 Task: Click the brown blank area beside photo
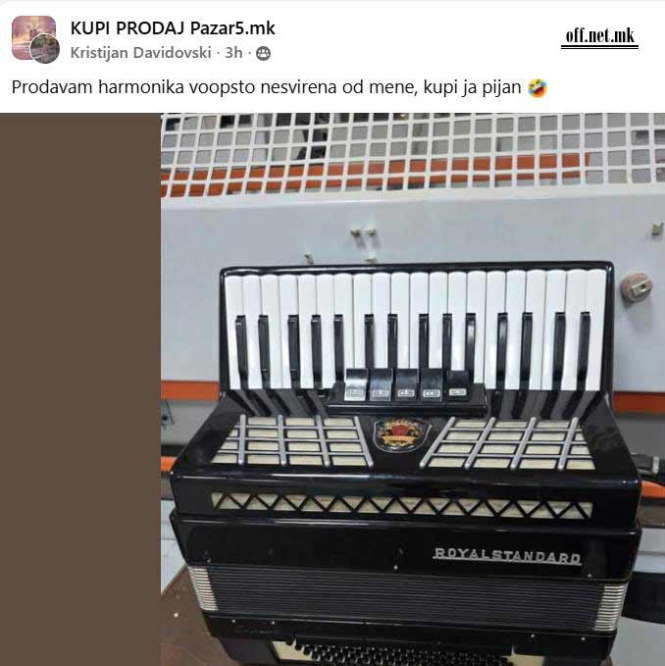80,389
